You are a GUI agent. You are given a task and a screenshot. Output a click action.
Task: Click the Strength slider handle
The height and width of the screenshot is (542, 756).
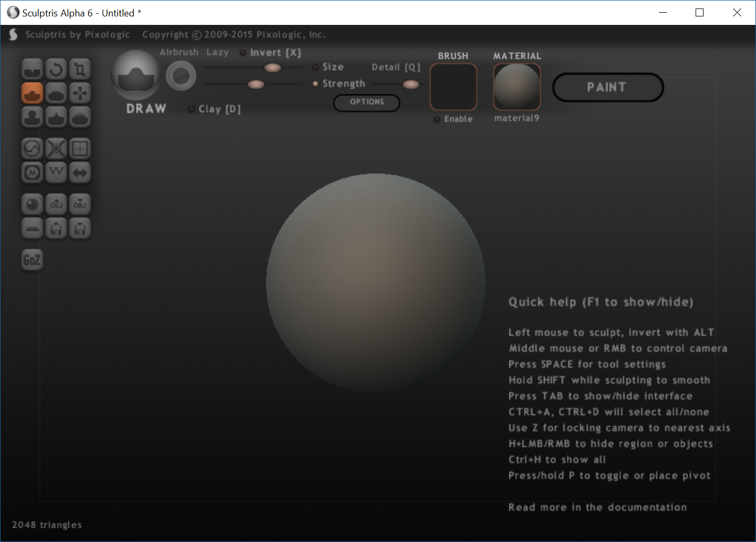point(256,84)
